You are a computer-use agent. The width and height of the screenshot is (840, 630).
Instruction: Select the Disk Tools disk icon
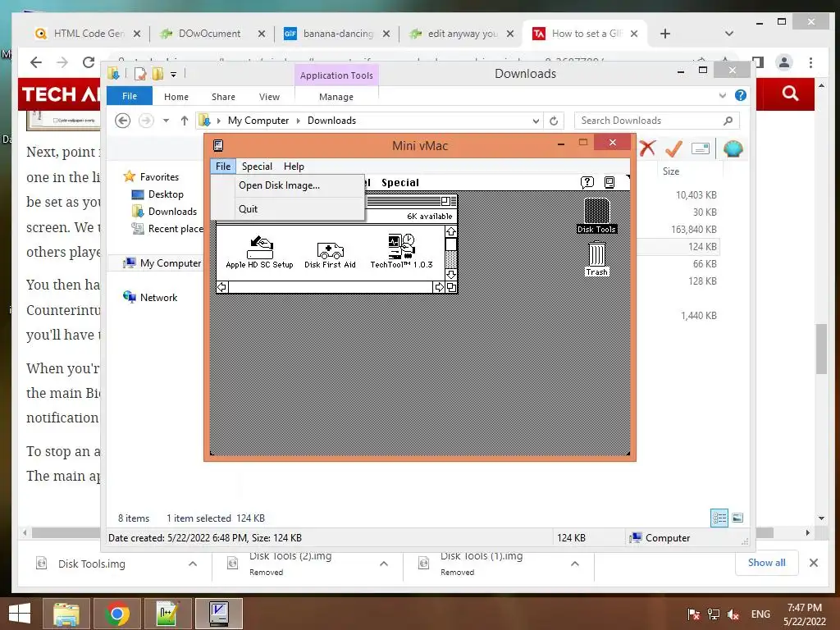[596, 216]
